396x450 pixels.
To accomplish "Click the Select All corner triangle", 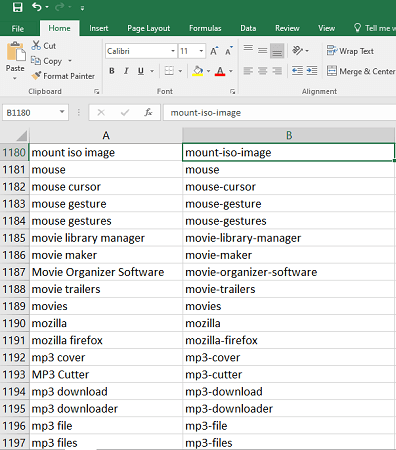I will pyautogui.click(x=21, y=135).
